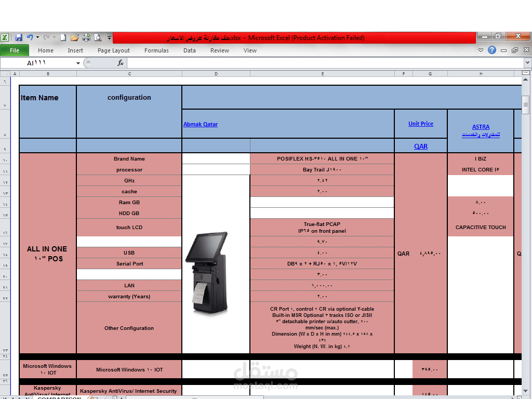Click the vertical split box above scrollbar

click(526, 73)
